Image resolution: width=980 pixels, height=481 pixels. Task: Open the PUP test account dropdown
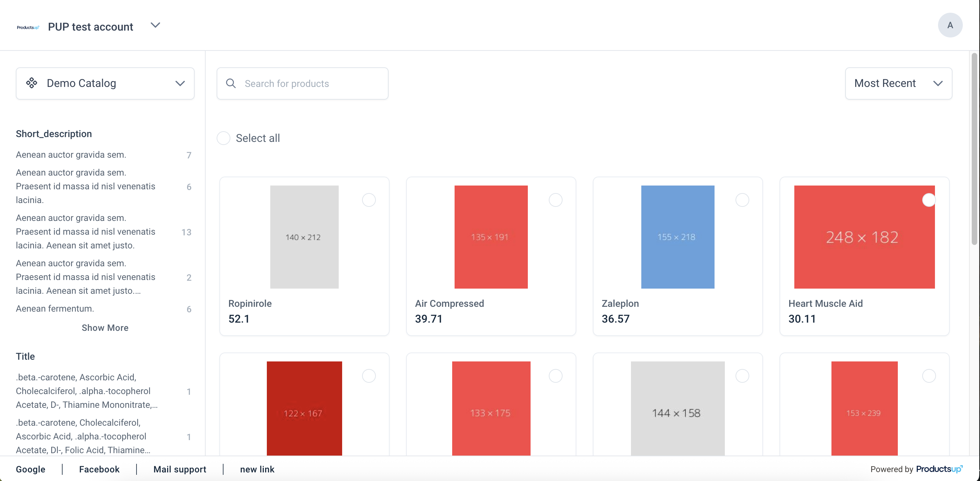pyautogui.click(x=155, y=25)
